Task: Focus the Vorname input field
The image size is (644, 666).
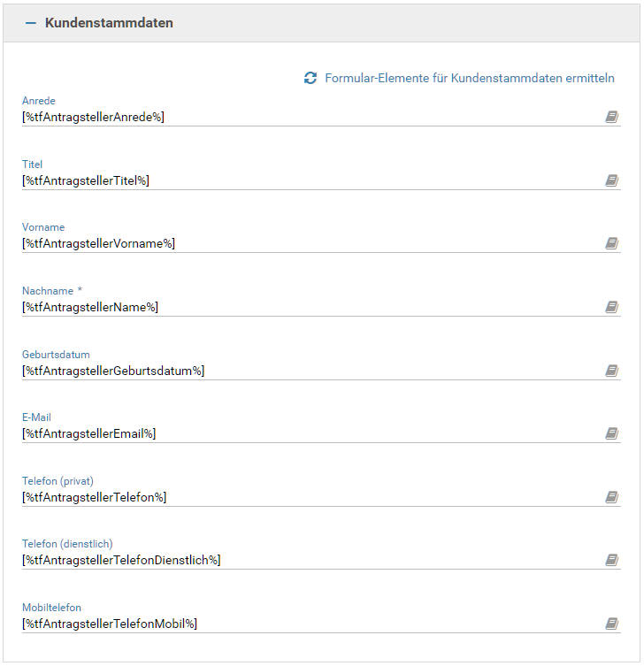Action: click(310, 243)
